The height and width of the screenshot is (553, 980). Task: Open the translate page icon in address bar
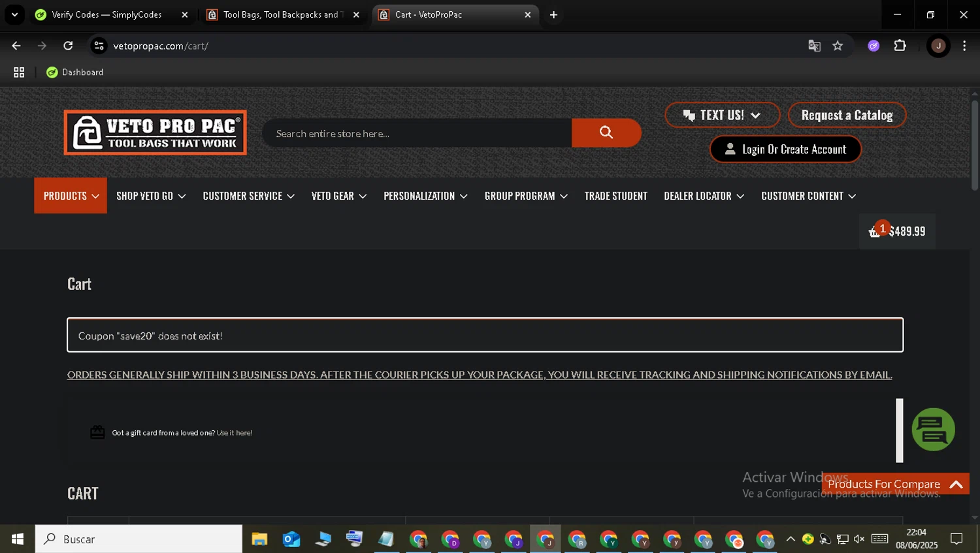814,46
